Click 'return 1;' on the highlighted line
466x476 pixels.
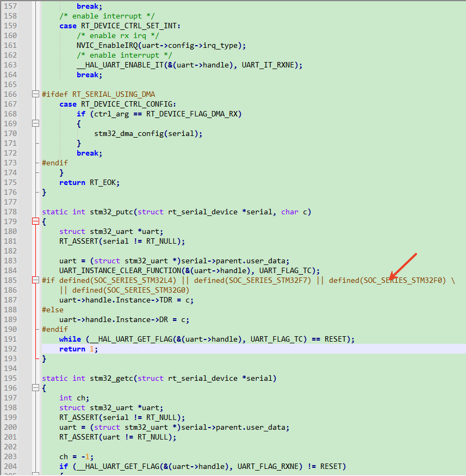[x=79, y=349]
